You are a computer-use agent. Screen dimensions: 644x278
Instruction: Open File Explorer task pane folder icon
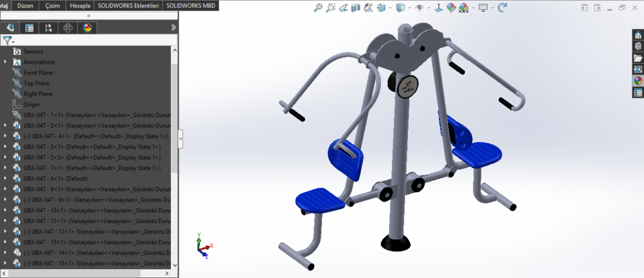638,58
